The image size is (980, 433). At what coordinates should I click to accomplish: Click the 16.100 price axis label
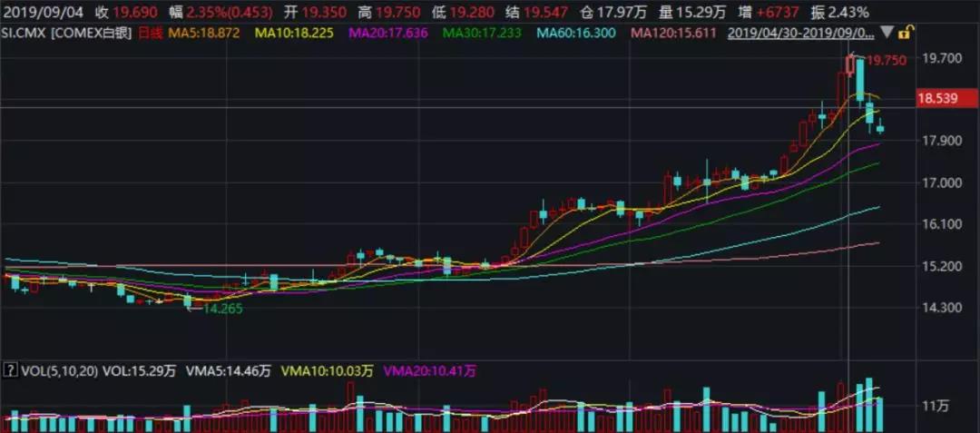point(942,224)
